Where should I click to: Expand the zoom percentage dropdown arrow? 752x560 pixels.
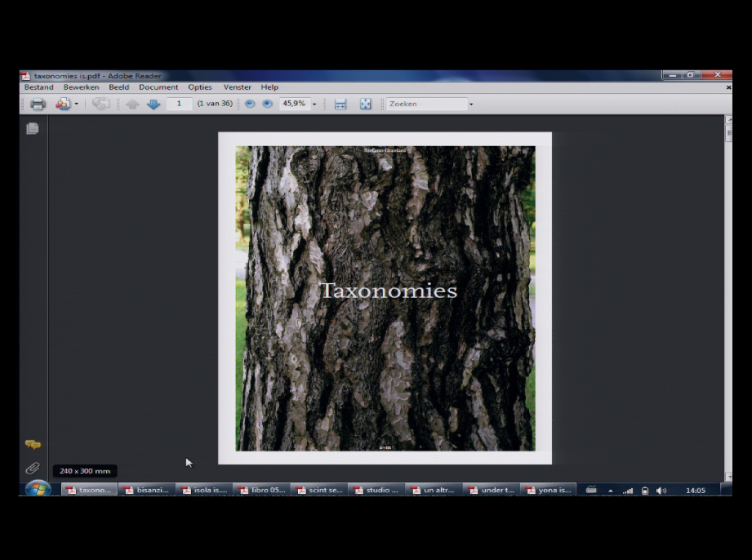pos(314,104)
